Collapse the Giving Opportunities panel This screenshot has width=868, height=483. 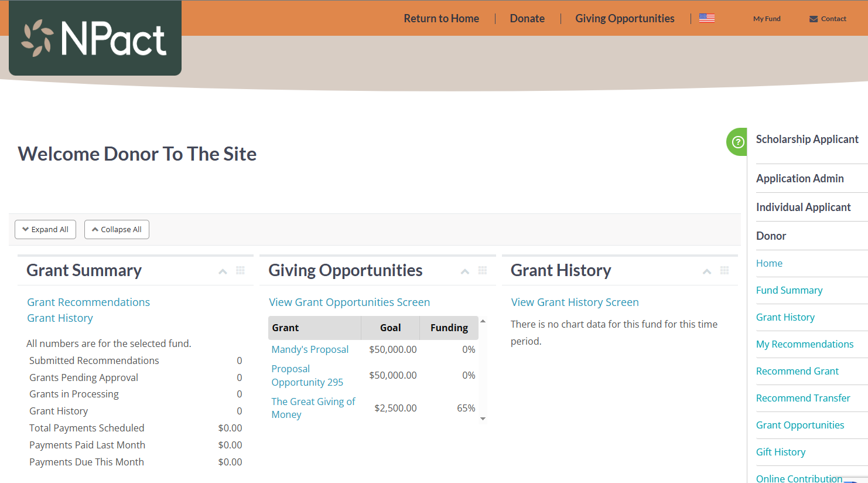tap(465, 271)
